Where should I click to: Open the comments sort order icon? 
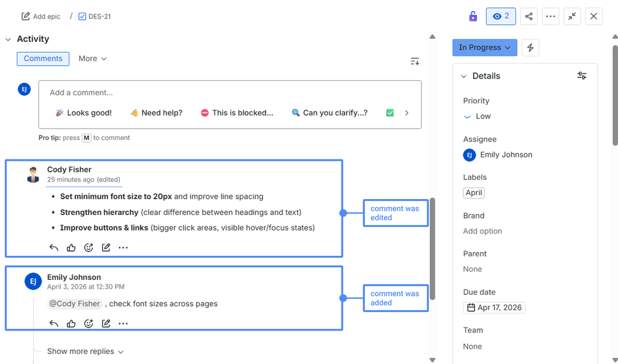(414, 61)
